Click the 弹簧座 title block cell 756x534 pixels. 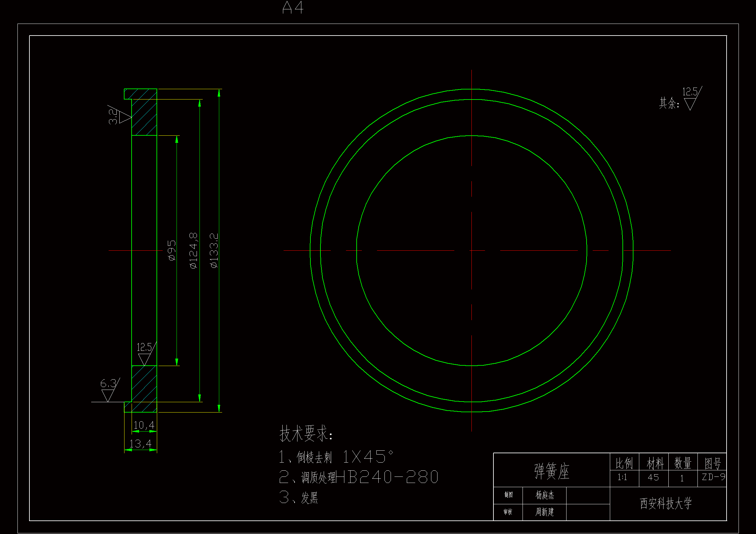(x=552, y=471)
